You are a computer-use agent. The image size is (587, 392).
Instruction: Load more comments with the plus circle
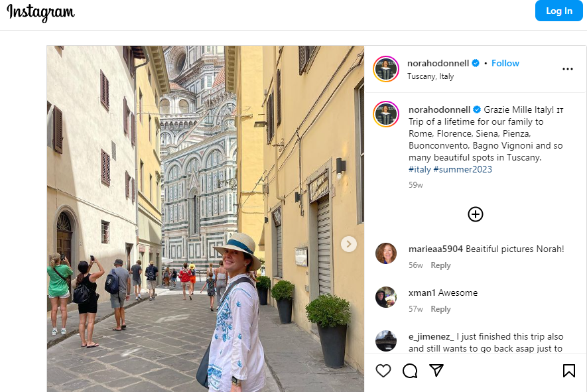[476, 214]
